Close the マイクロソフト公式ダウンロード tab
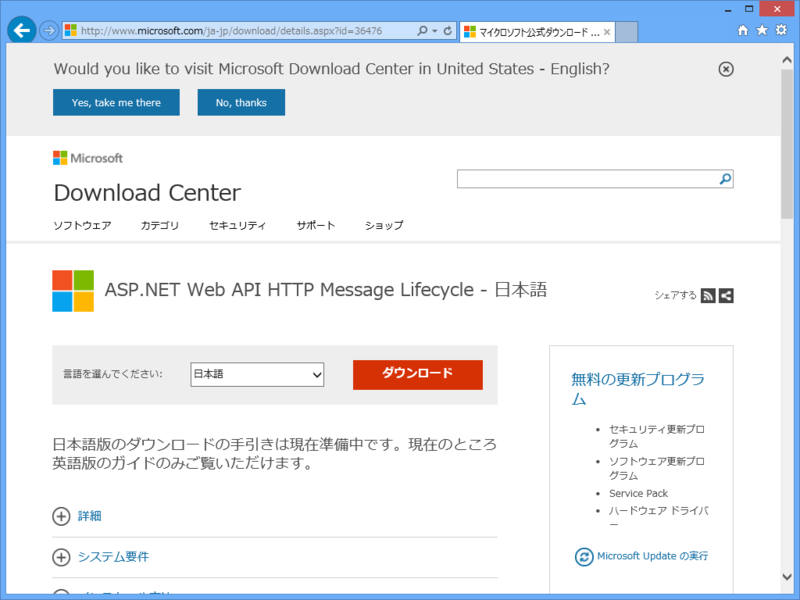800x600 pixels. click(607, 32)
